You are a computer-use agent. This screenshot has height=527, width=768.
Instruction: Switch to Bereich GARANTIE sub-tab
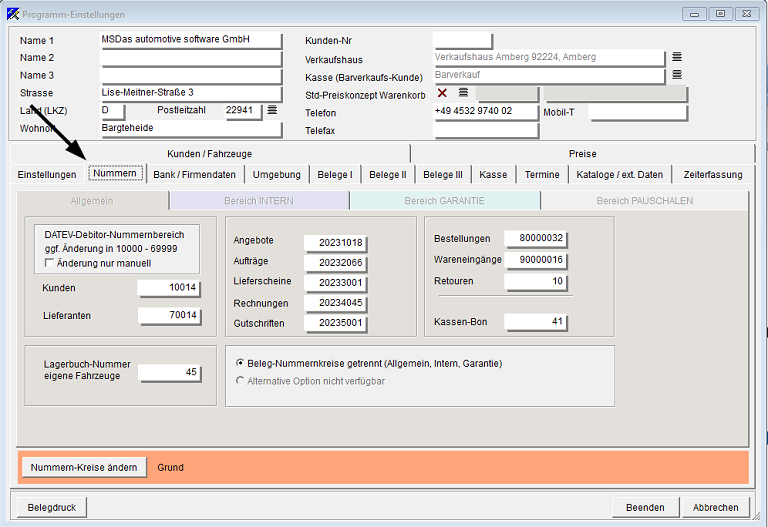[445, 201]
